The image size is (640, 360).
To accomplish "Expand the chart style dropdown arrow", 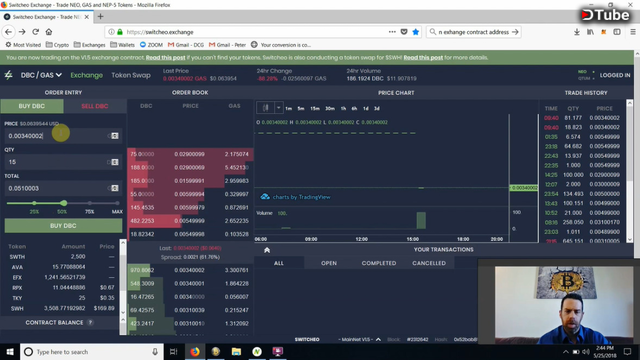I will [x=278, y=108].
